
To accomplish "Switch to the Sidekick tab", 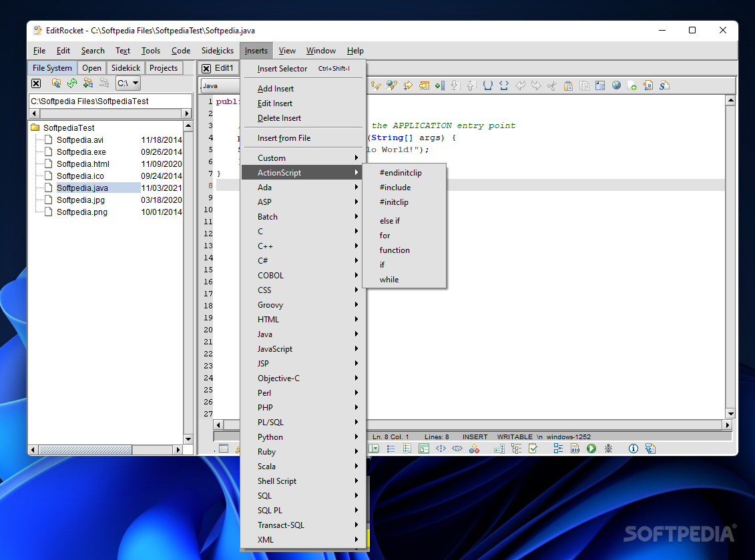I will tap(125, 68).
